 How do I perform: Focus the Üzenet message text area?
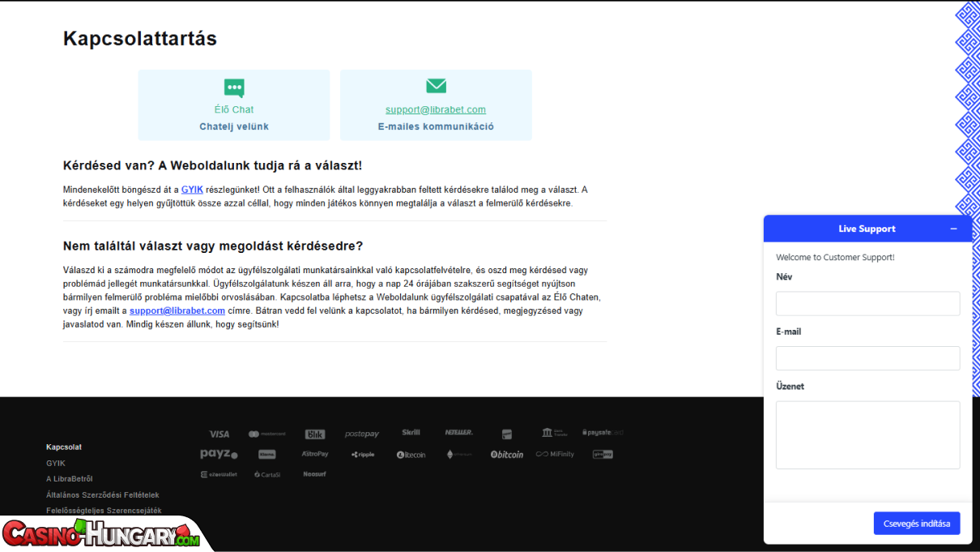tap(867, 435)
